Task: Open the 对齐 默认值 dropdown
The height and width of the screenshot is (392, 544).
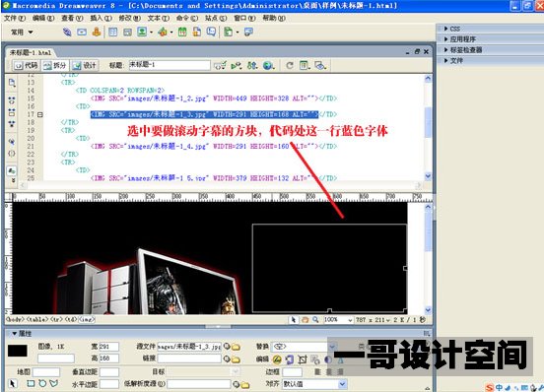Action: tap(314, 384)
